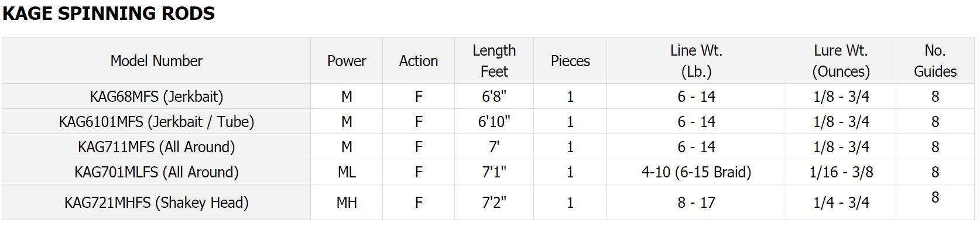Image resolution: width=980 pixels, height=226 pixels.
Task: Select the 1/16 - 3/8 lure weight cell
Action: point(841,172)
